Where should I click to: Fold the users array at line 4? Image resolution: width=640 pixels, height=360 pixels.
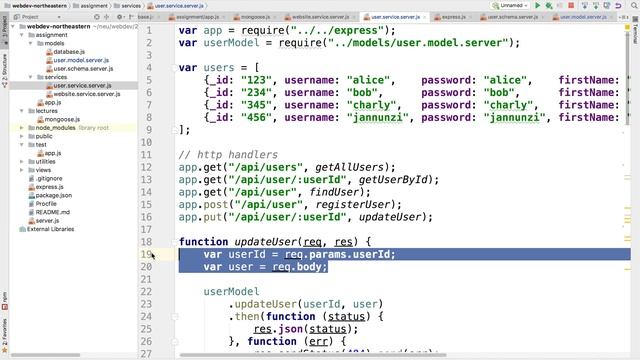click(x=174, y=68)
